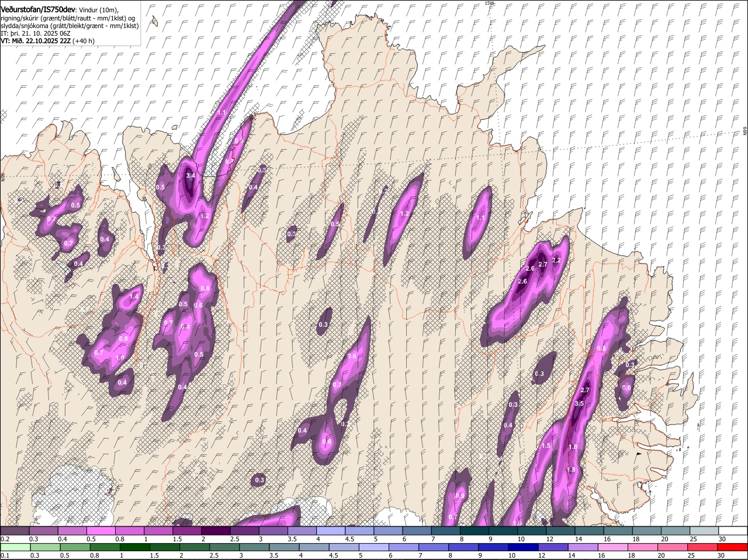Click the 1.4 precipitation value on the map

click(134, 297)
